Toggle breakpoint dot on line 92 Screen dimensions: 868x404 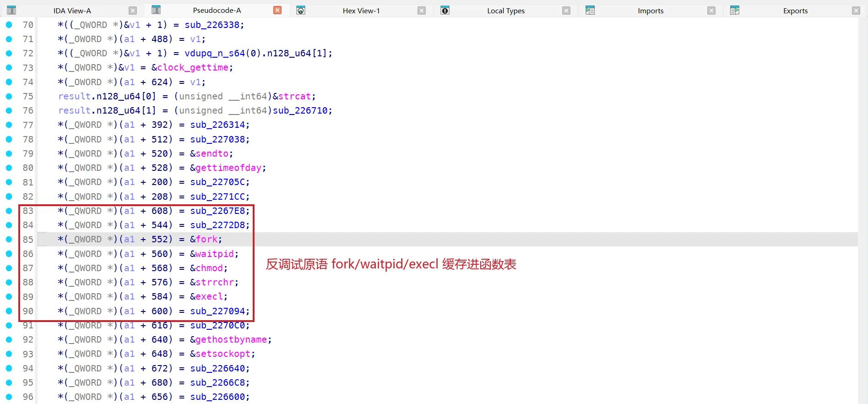coord(9,339)
